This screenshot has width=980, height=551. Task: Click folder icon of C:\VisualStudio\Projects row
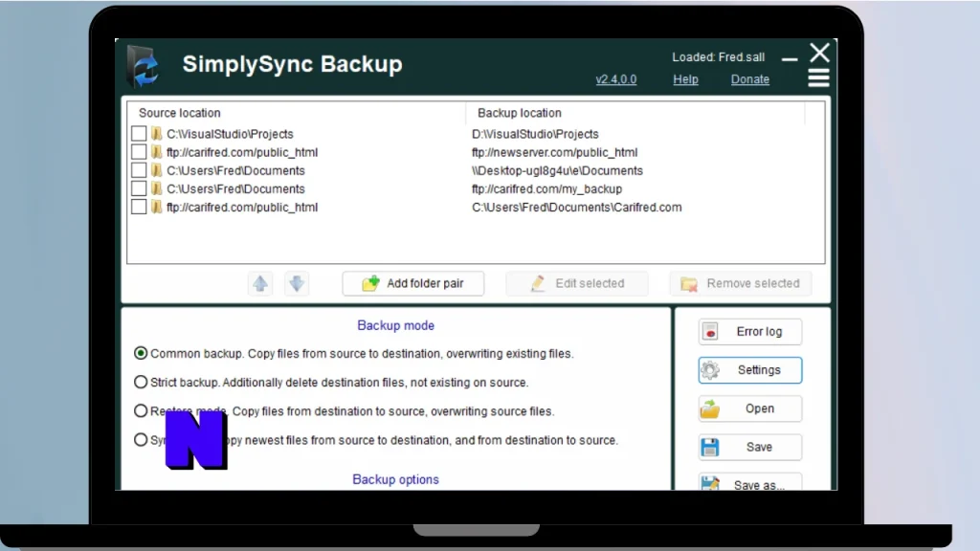coord(156,134)
